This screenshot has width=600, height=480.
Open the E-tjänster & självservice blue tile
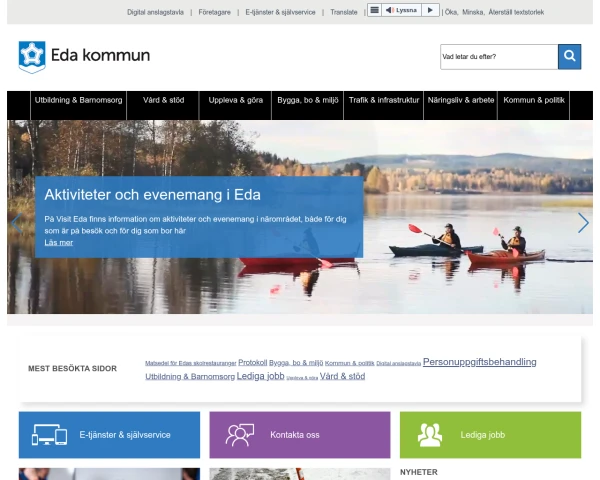point(109,435)
